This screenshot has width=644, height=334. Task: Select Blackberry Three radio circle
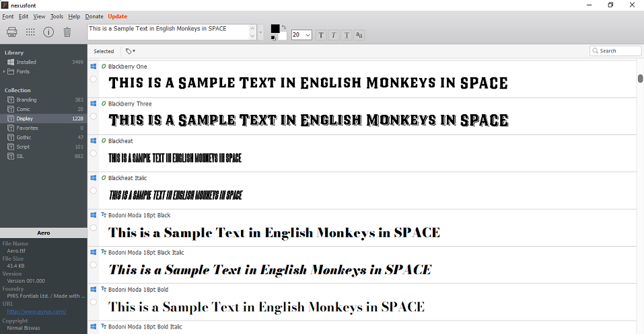pos(94,116)
